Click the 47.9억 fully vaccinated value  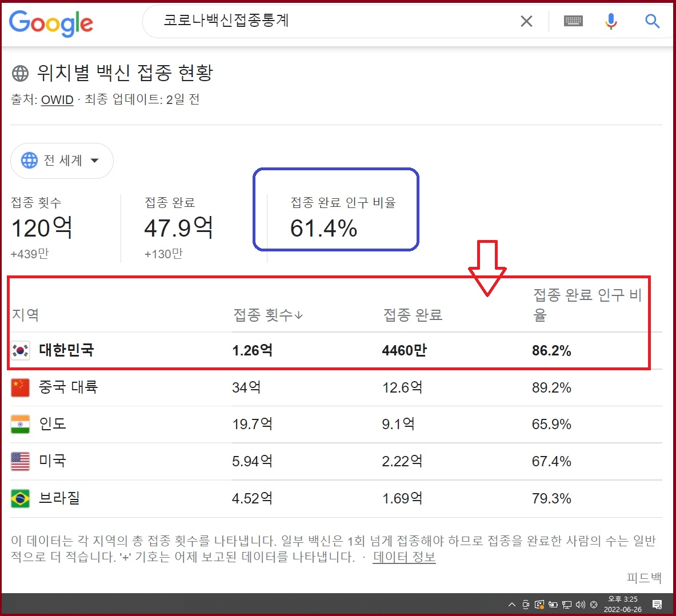(178, 228)
